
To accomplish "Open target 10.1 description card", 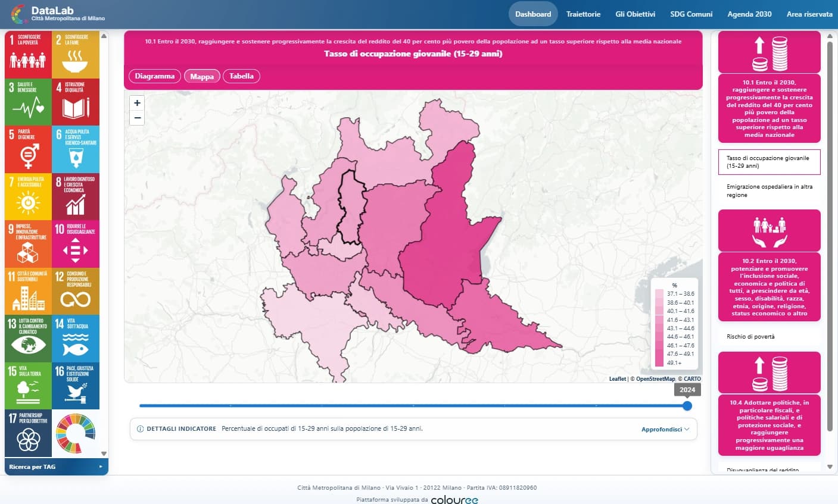I will pos(770,108).
